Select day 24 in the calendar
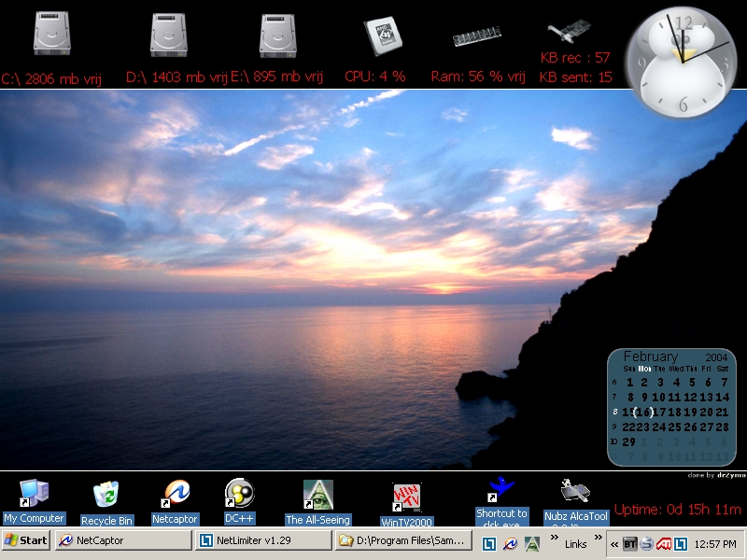The height and width of the screenshot is (560, 747). point(659,427)
